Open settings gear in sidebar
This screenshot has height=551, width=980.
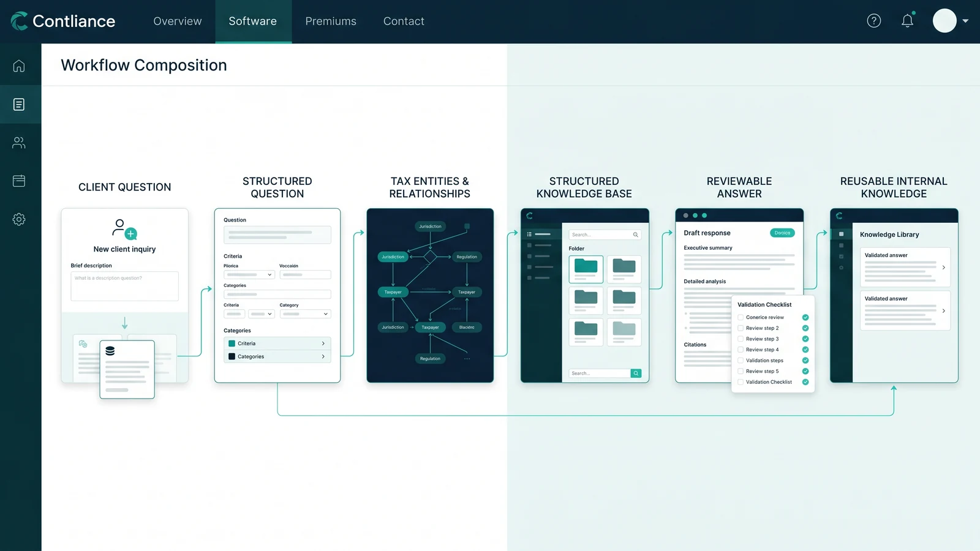pos(19,219)
